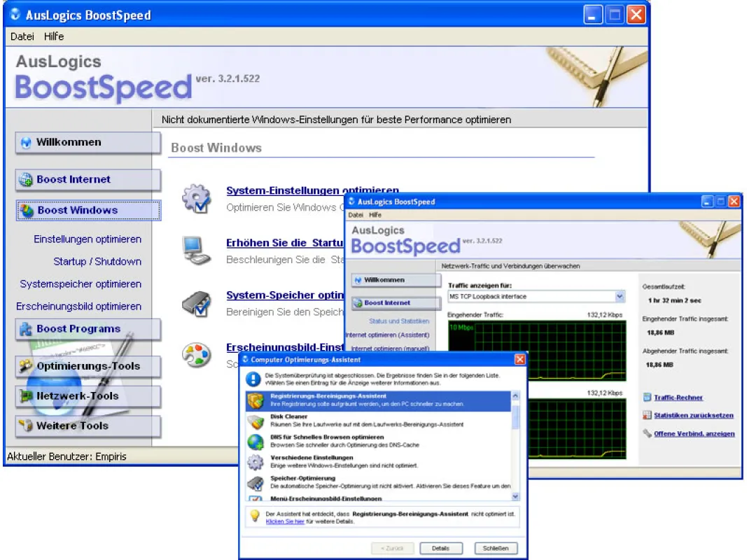The height and width of the screenshot is (560, 747).
Task: Click the Klicken Sie hier link
Action: (x=285, y=522)
